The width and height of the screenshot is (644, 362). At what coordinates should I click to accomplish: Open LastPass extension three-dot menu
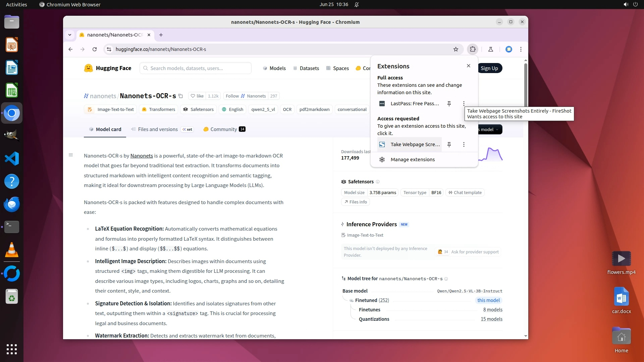(464, 104)
